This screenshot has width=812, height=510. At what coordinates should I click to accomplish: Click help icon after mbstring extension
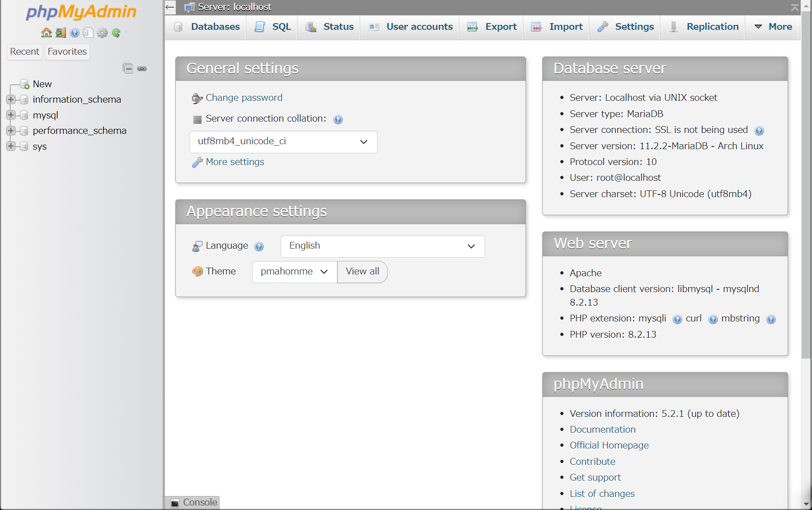(x=771, y=319)
